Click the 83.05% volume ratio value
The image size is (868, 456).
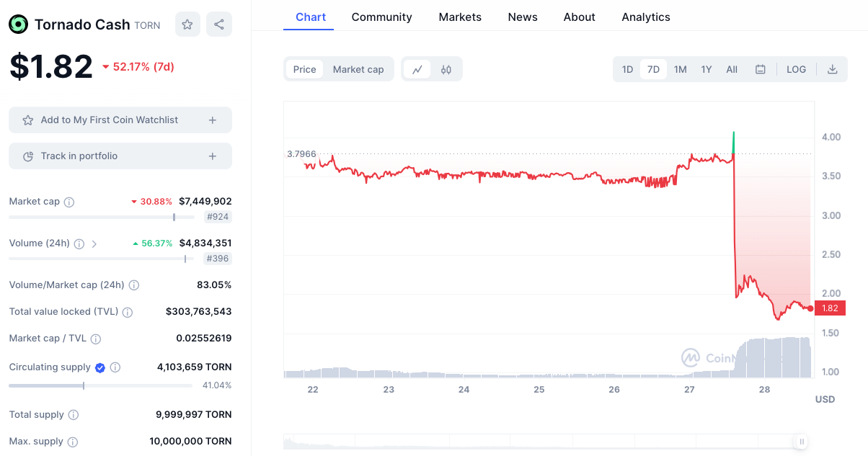click(214, 285)
